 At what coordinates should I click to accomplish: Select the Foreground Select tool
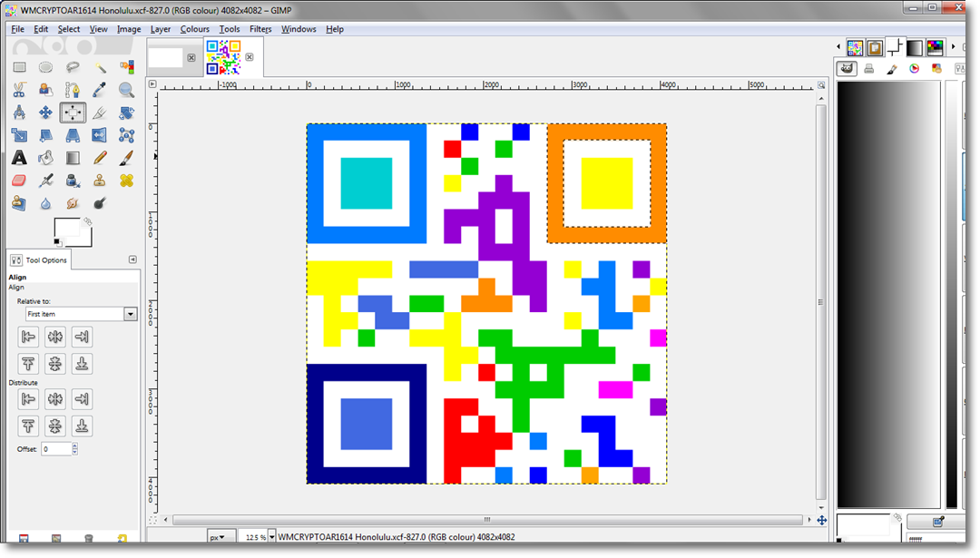coord(45,90)
